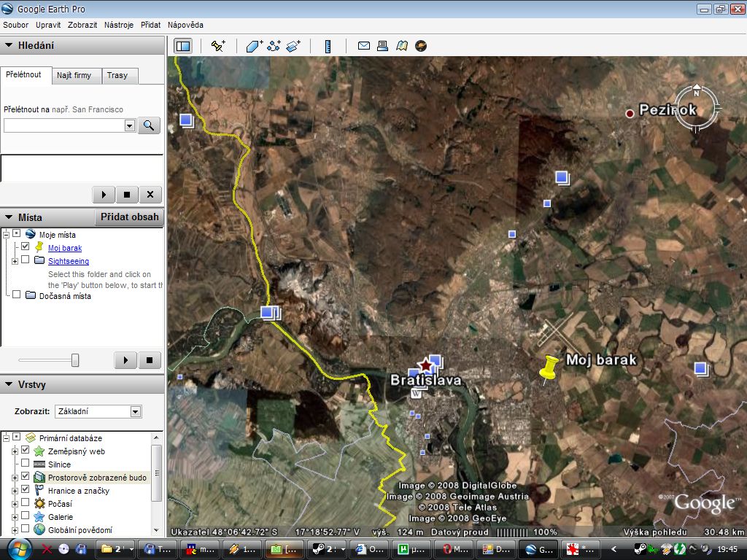Toggle the sidebar panel button
Image resolution: width=747 pixels, height=560 pixels.
pos(183,46)
